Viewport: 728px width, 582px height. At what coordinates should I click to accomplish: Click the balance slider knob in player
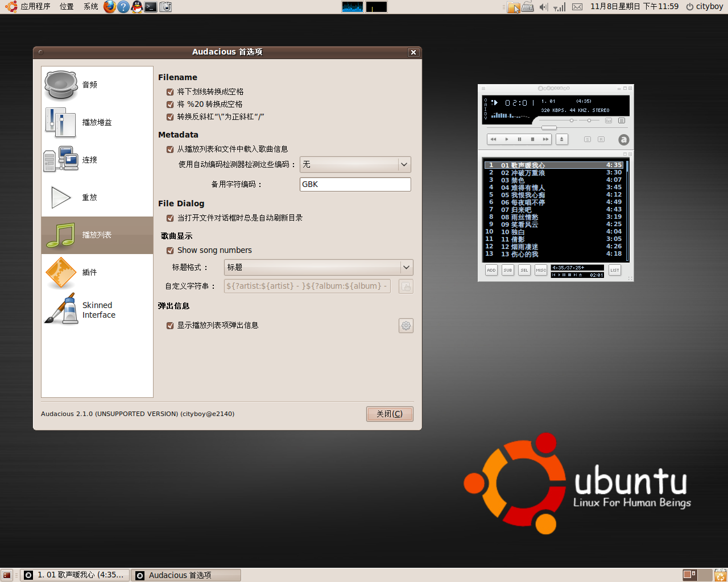589,120
